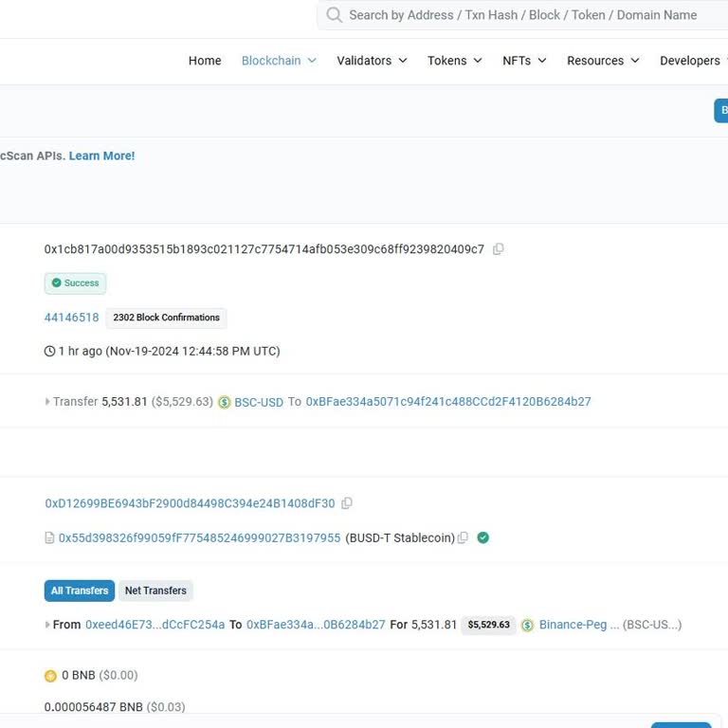Image resolution: width=728 pixels, height=728 pixels.
Task: Open the Blockchain dropdown menu
Action: coord(279,61)
